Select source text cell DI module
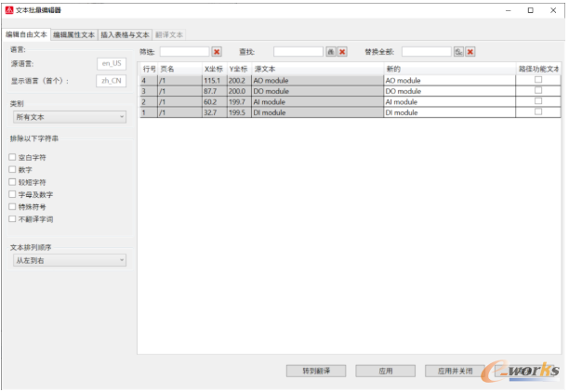This screenshot has width=569, height=392. pos(318,112)
